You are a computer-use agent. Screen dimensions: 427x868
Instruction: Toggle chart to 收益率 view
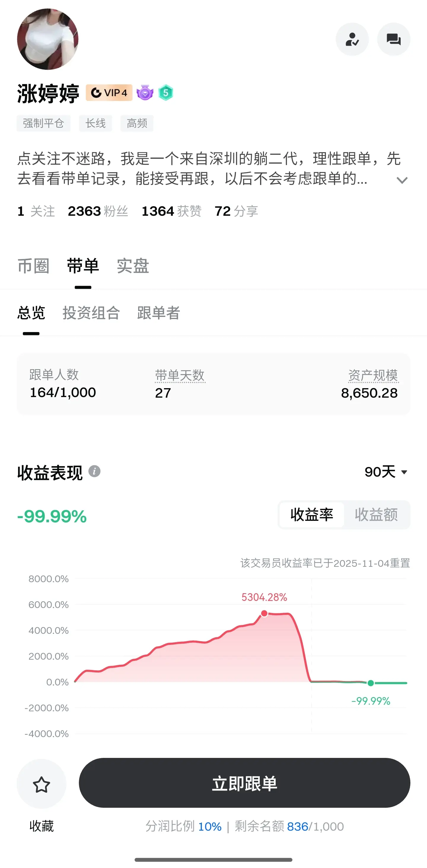pyautogui.click(x=312, y=515)
